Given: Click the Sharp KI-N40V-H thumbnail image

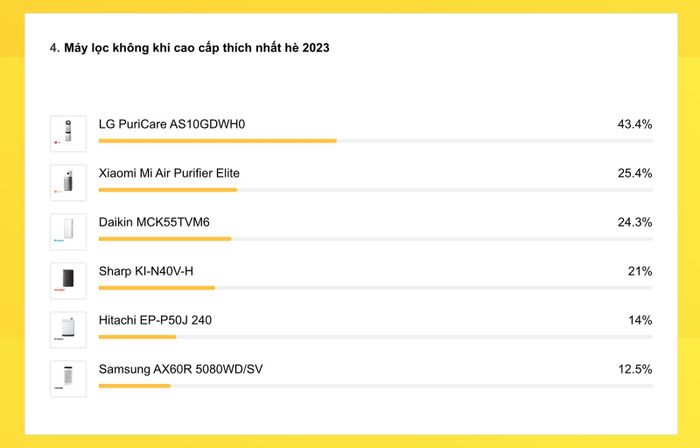Looking at the screenshot, I should pyautogui.click(x=68, y=281).
